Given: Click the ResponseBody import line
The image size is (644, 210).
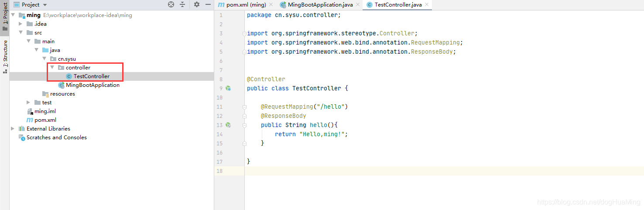Looking at the screenshot, I should [351, 52].
